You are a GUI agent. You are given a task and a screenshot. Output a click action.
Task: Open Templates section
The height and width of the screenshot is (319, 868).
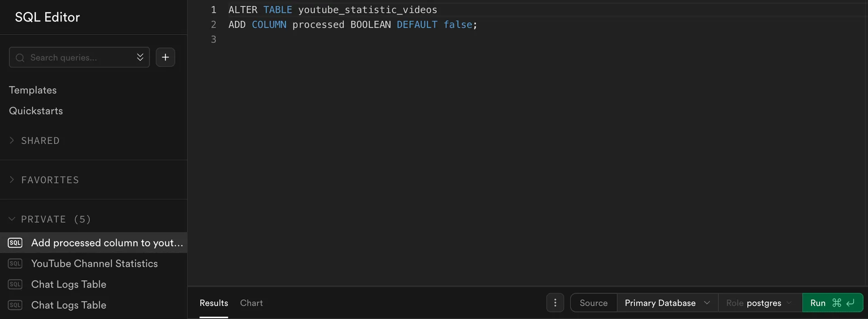(x=33, y=90)
